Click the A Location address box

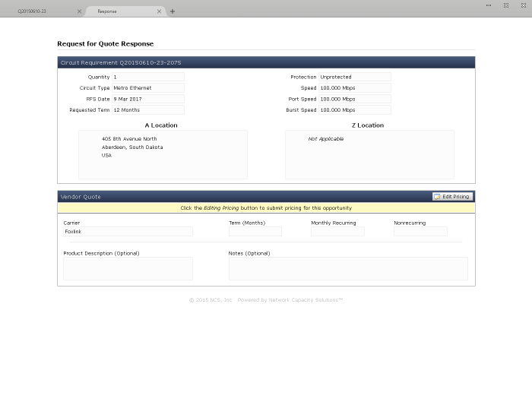point(163,154)
